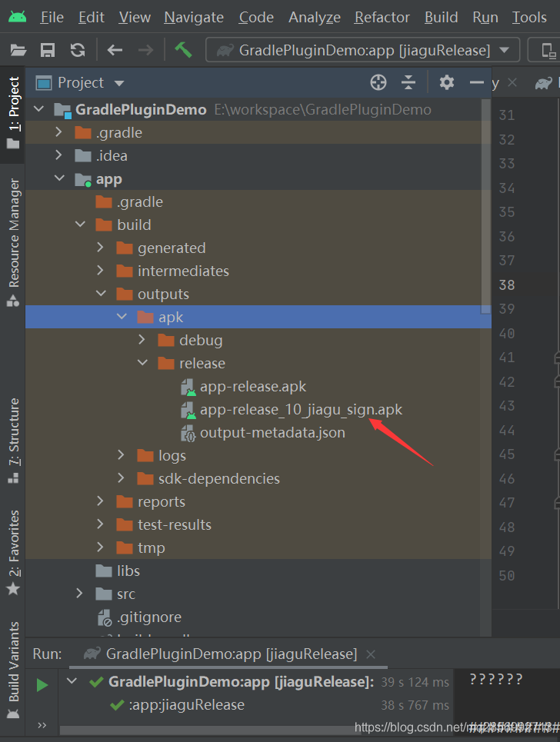Navigate back with the left arrow
560x742 pixels.
coord(115,50)
